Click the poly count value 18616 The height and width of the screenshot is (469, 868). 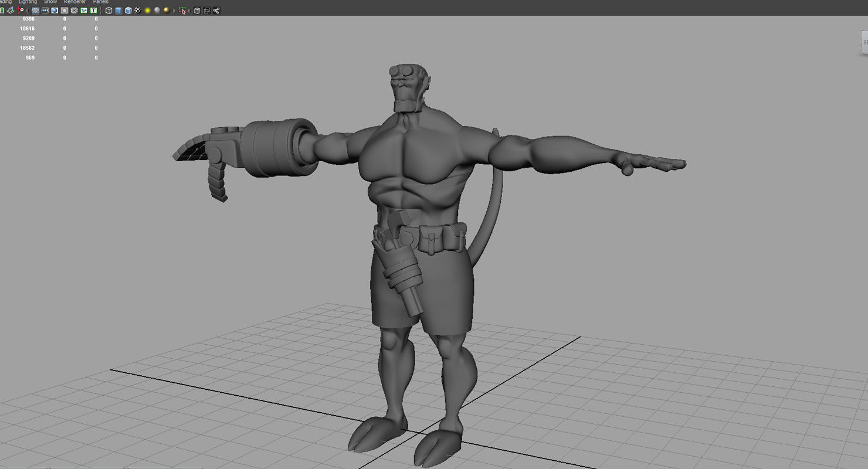27,28
